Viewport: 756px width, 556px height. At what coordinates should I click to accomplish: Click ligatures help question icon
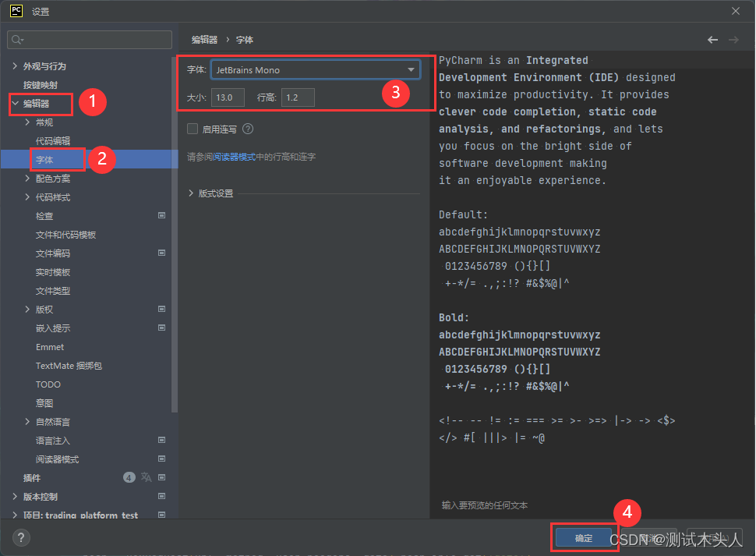click(248, 129)
